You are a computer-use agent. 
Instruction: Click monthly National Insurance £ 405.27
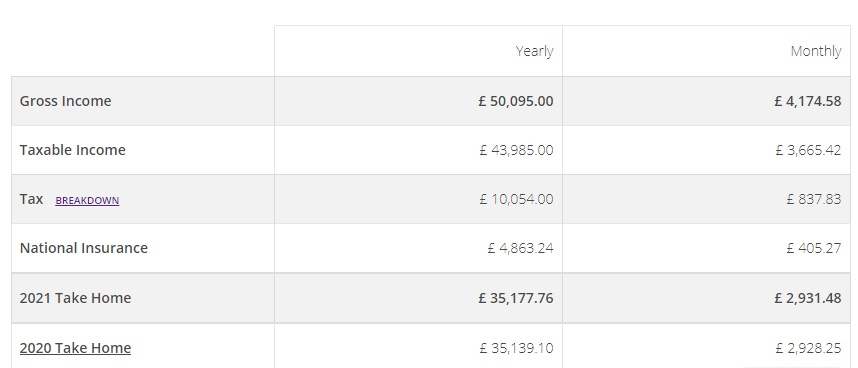tap(814, 248)
